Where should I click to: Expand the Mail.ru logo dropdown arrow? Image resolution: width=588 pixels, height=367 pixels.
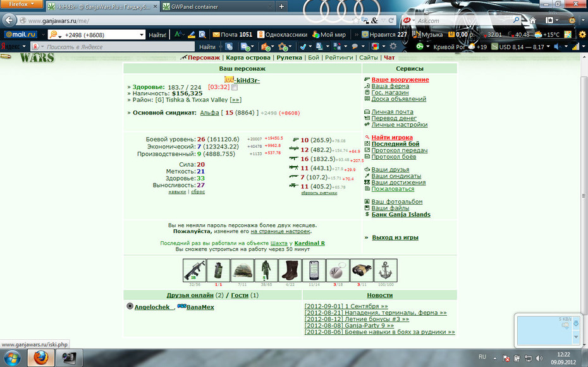43,35
